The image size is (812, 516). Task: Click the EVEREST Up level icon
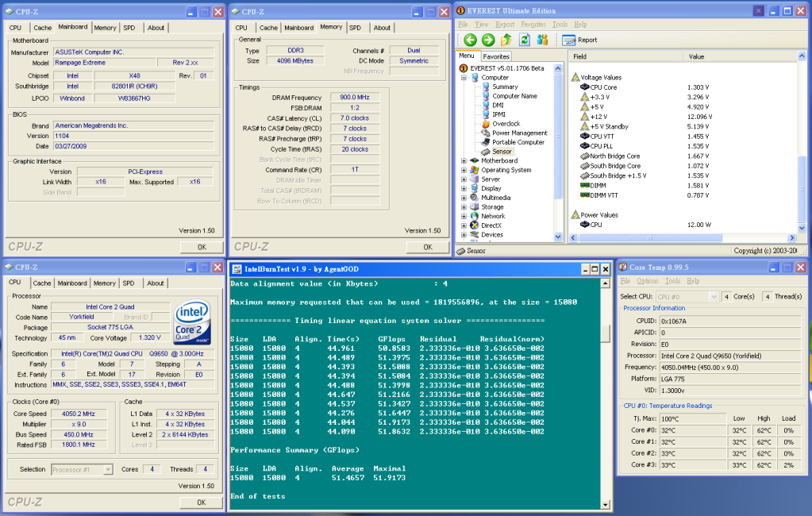coord(506,40)
